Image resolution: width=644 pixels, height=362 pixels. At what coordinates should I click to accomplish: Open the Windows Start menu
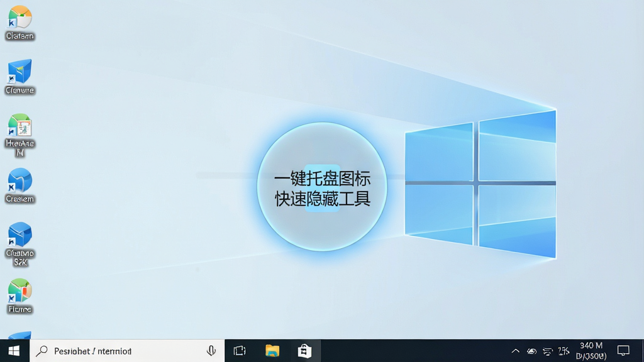point(14,351)
